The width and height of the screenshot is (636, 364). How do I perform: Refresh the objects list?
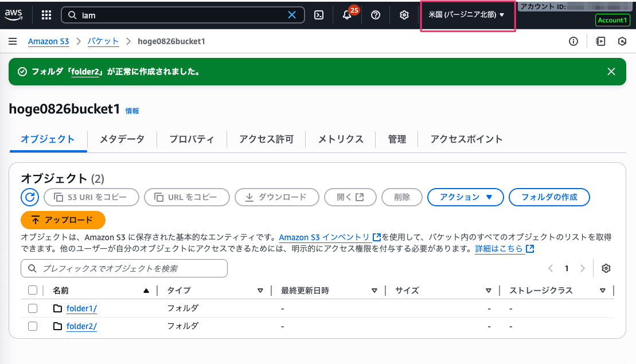pyautogui.click(x=30, y=197)
